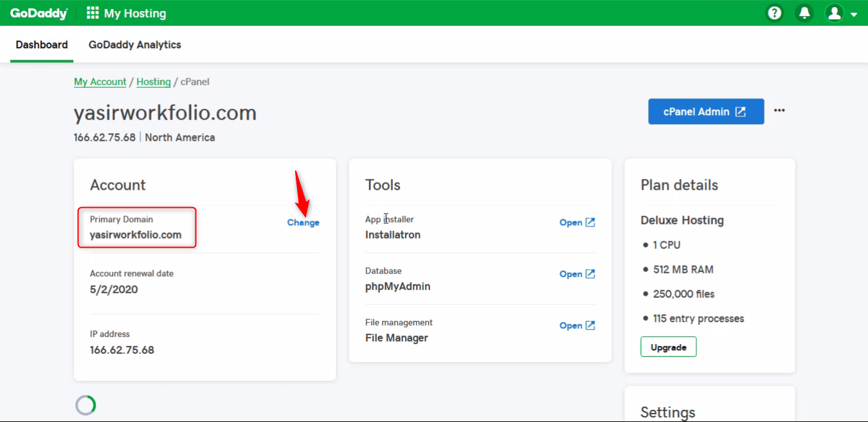Click the North America region text
The width and height of the screenshot is (868, 422).
click(180, 137)
